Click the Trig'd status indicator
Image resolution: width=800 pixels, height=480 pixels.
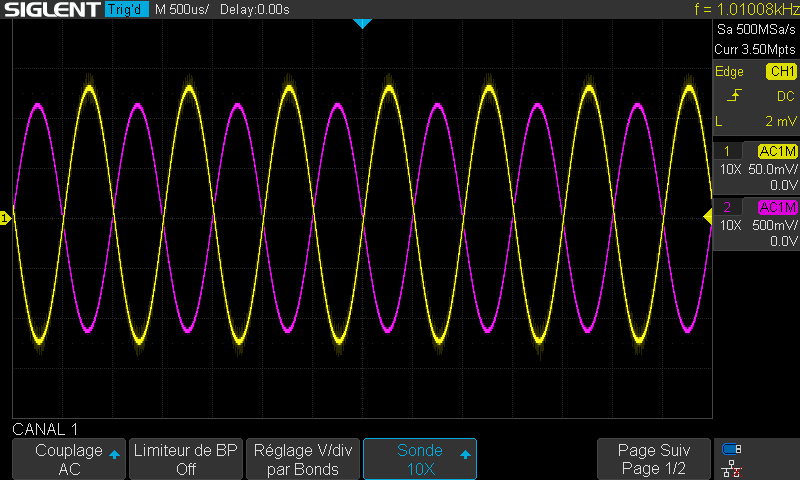pyautogui.click(x=126, y=10)
